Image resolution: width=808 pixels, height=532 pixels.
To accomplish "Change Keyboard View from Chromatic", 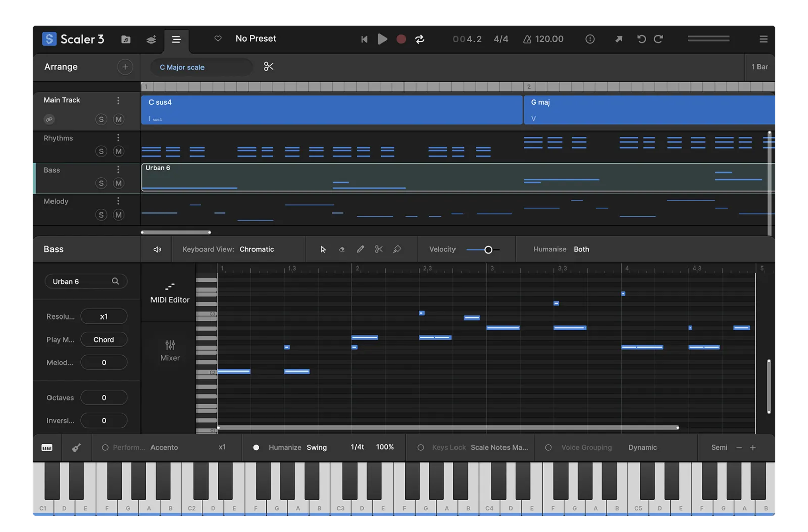I will (257, 249).
